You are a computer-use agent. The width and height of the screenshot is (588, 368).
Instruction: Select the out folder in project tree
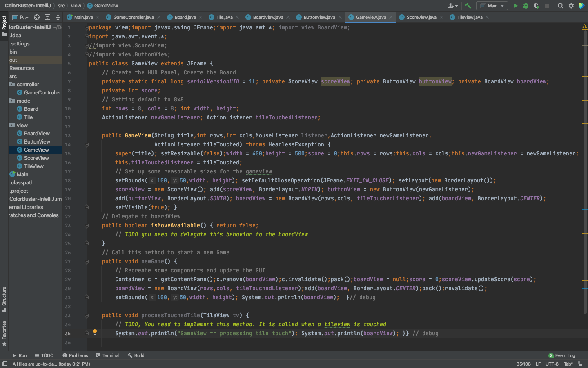13,60
